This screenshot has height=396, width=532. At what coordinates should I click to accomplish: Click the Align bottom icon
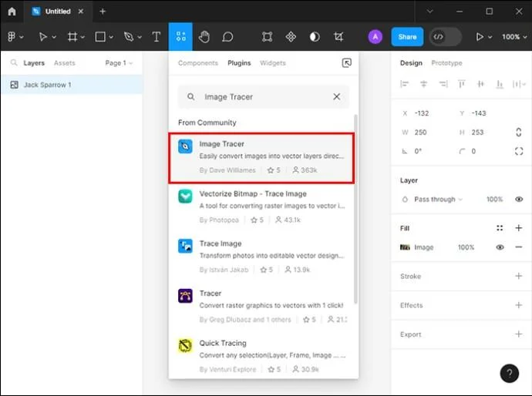click(500, 84)
